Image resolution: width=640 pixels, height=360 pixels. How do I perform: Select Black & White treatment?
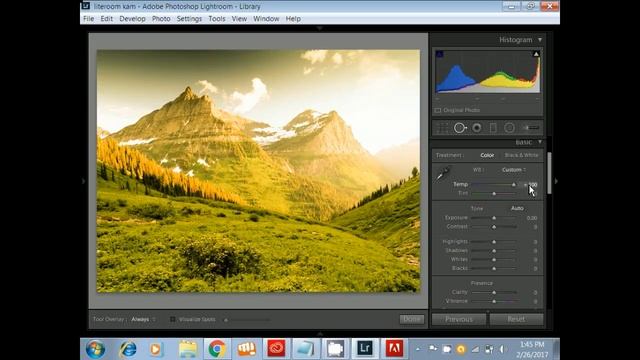(521, 155)
